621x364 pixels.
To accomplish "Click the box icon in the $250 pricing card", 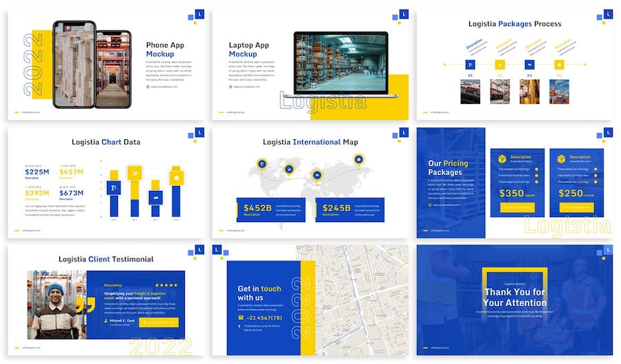I will click(562, 159).
